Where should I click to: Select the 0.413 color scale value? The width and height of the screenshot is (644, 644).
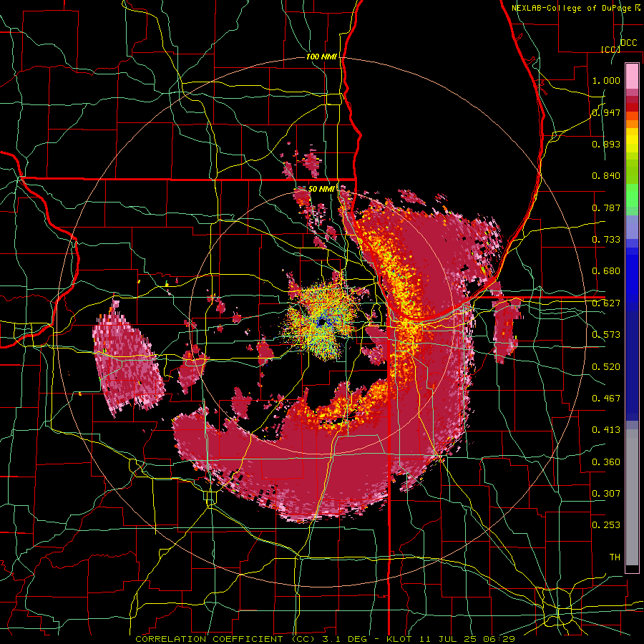click(x=606, y=430)
